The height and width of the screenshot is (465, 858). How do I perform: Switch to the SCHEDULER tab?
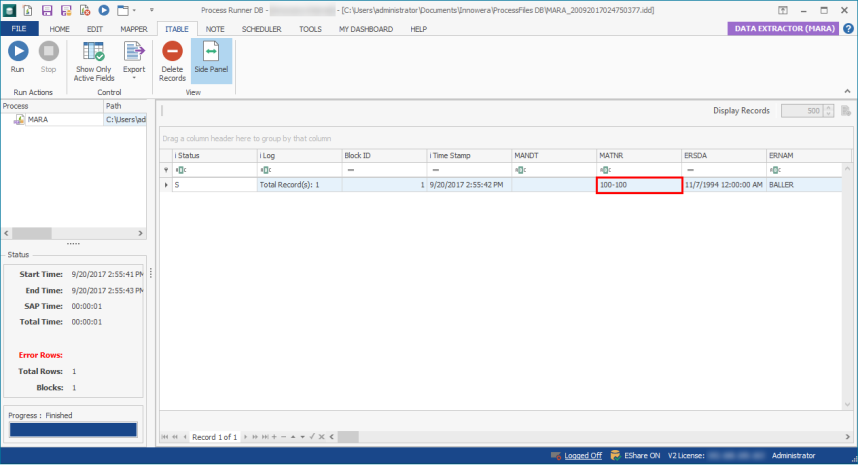(262, 29)
